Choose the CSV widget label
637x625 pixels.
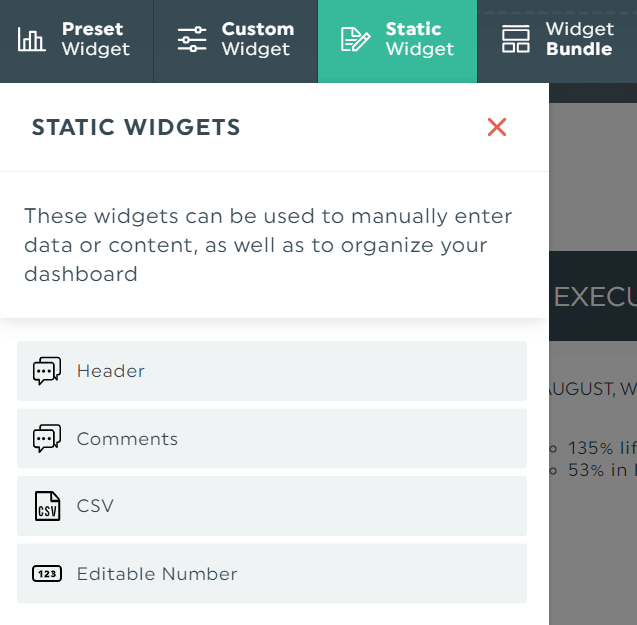95,506
